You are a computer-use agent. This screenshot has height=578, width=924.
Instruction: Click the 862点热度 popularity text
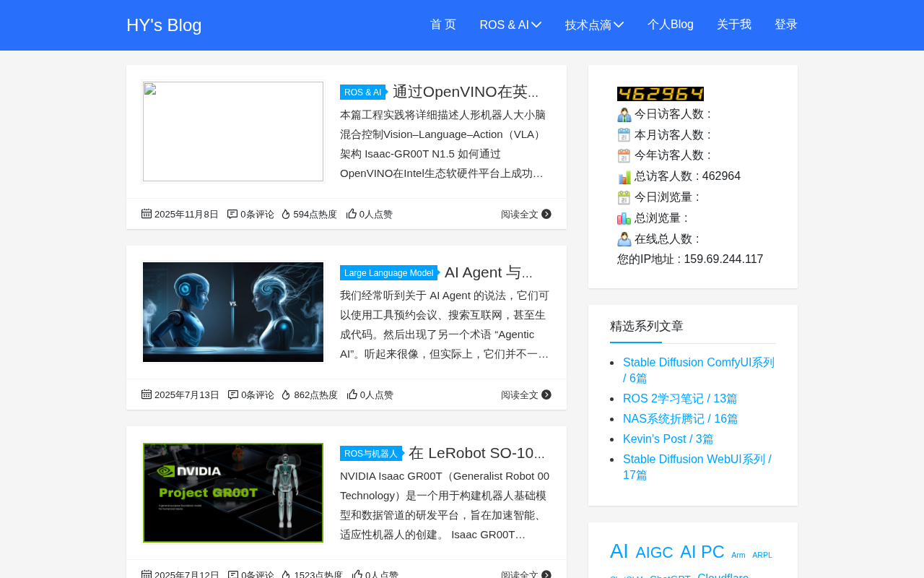tap(315, 394)
